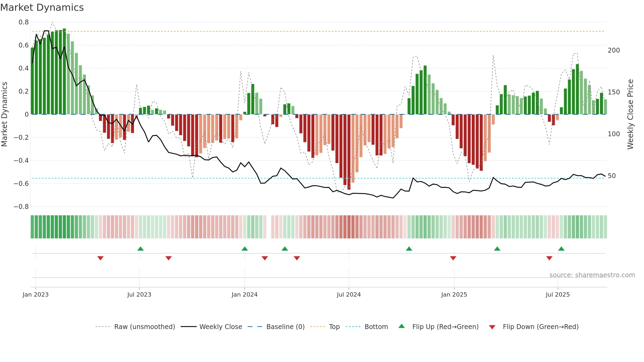
Task: Toggle the Weekly Close legend entry
Action: tap(211, 327)
